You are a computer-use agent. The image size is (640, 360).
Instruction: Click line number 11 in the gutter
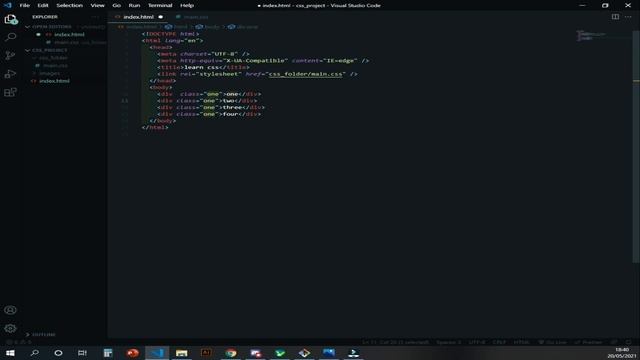click(x=125, y=101)
